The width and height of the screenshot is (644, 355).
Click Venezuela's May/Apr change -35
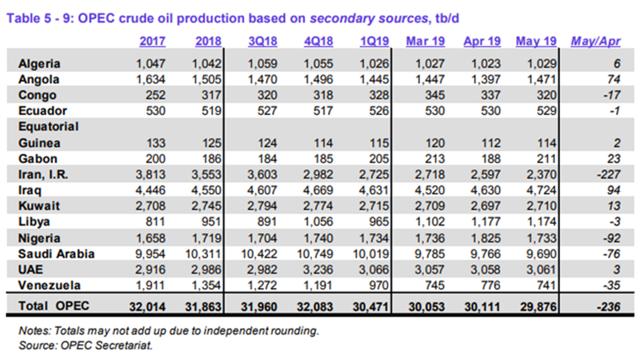[612, 285]
